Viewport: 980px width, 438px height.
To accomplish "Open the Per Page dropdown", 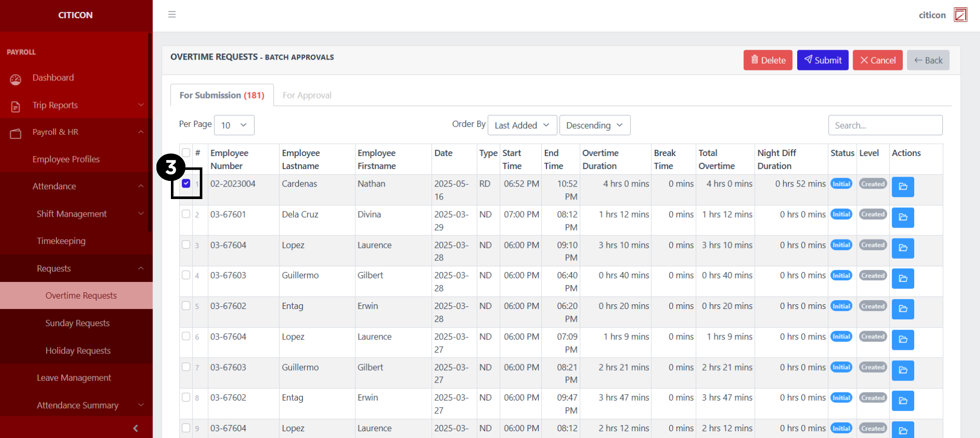I will coord(234,125).
